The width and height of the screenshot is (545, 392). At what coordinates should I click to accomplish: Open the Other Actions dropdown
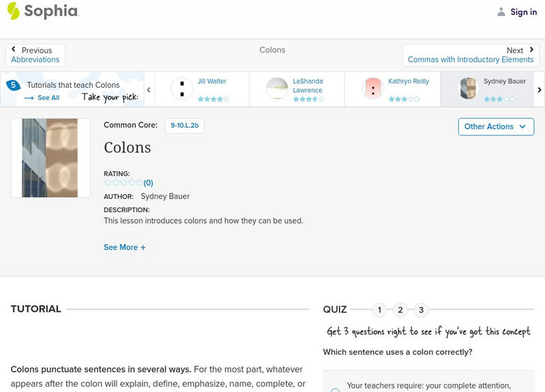(x=495, y=127)
